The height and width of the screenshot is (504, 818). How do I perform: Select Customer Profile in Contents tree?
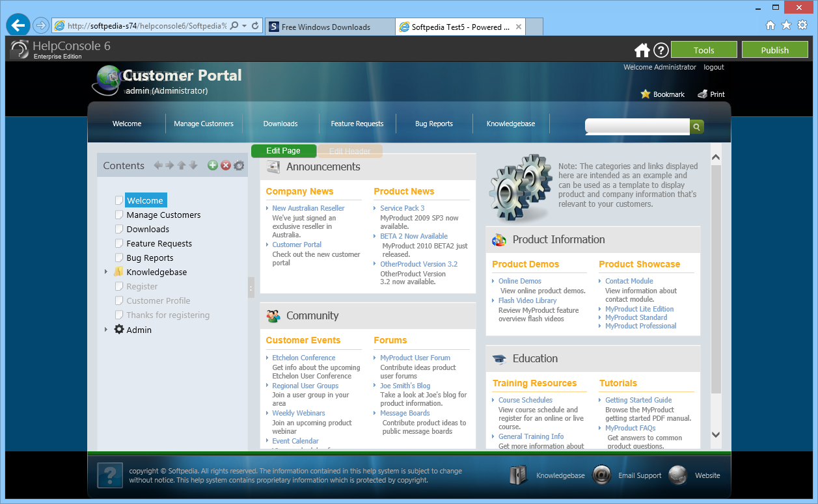tap(158, 300)
